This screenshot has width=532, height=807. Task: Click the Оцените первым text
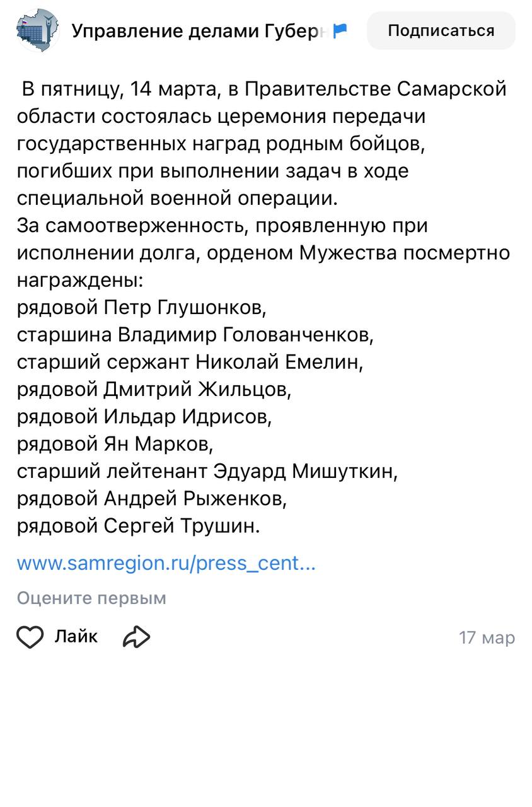pos(91,598)
